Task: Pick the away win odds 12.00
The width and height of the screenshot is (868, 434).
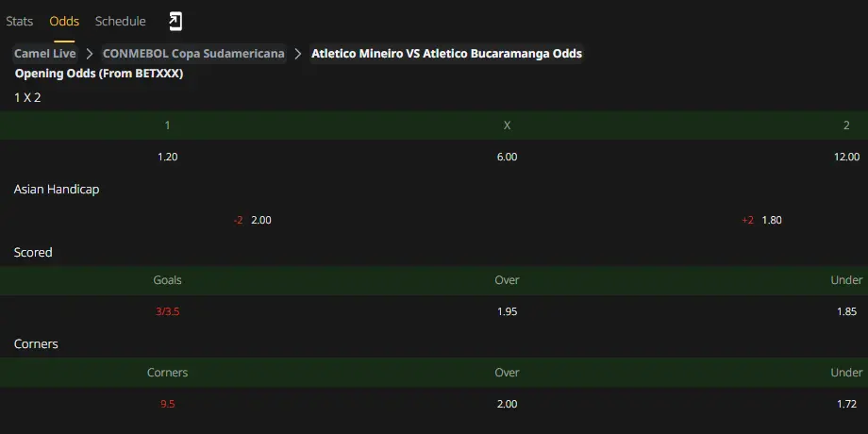Action: (x=846, y=157)
